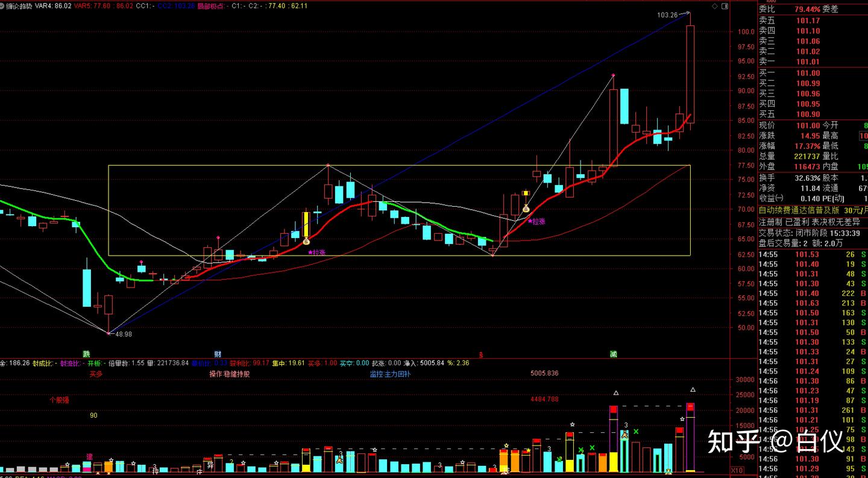This screenshot has height=478, width=868.
Task: Open the 跌 info marker under the chart
Action: pyautogui.click(x=86, y=354)
